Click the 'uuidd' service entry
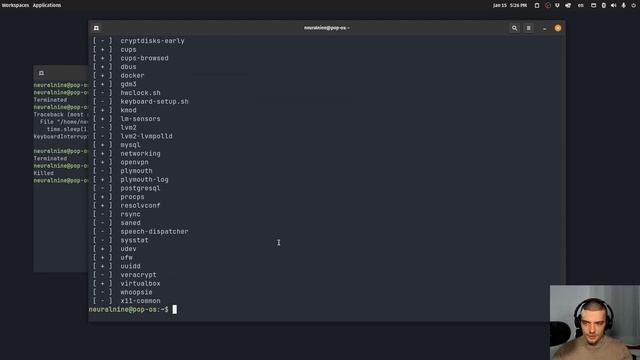 pyautogui.click(x=130, y=266)
